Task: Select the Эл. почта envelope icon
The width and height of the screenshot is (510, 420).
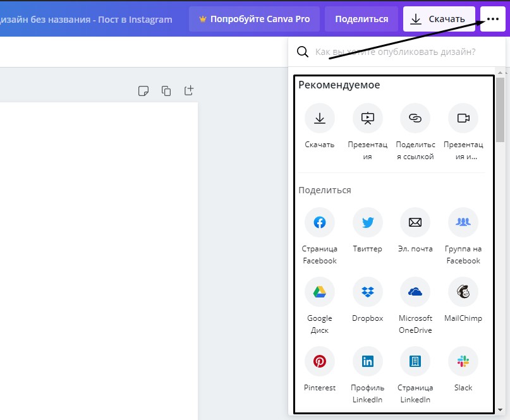Action: click(415, 222)
